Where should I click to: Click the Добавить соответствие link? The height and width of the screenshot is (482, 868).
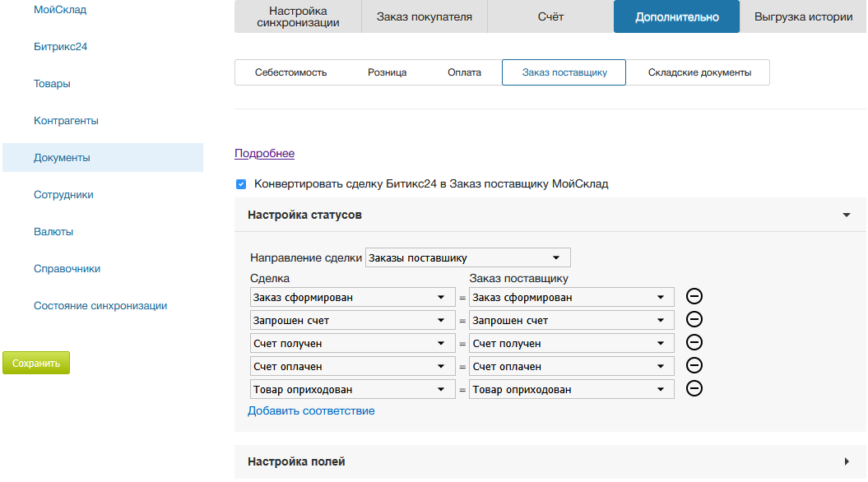pos(311,410)
